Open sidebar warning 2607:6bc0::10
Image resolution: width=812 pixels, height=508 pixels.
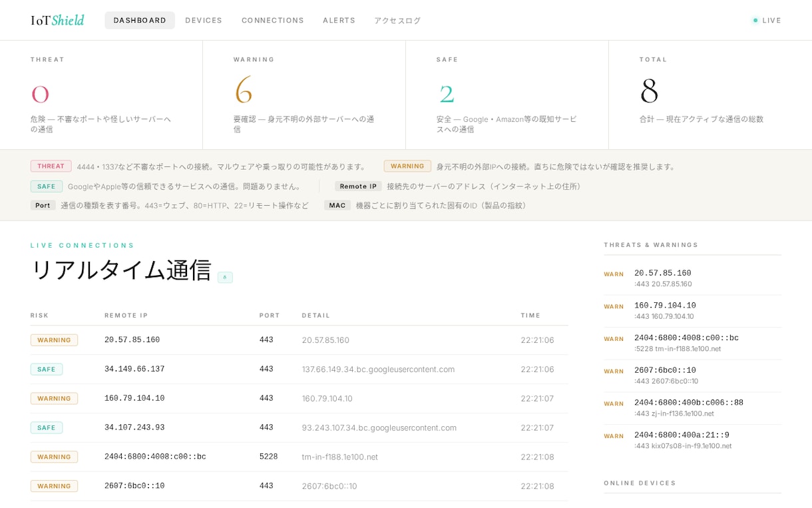pyautogui.click(x=692, y=376)
